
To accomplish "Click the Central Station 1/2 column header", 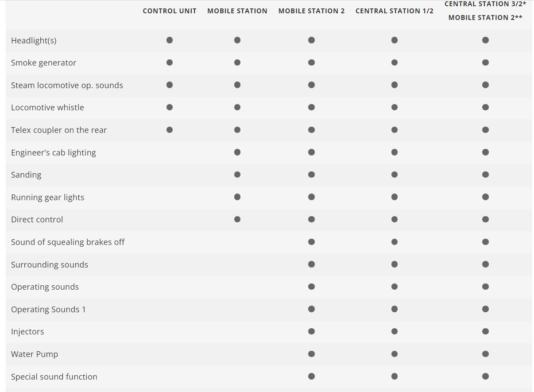I will click(x=395, y=11).
